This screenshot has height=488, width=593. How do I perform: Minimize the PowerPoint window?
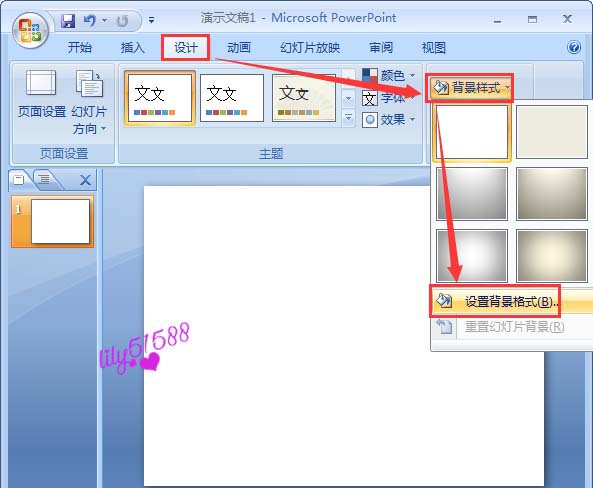coord(497,20)
